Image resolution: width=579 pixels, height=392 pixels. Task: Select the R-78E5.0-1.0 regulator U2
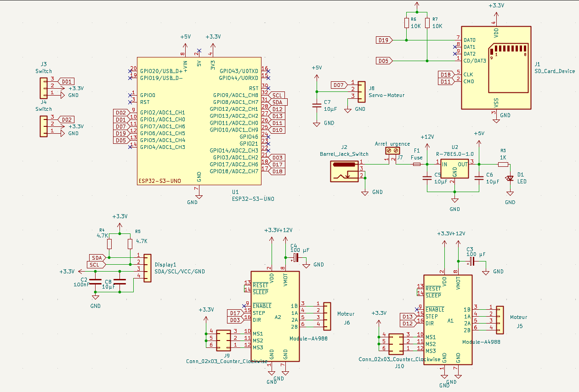point(454,169)
